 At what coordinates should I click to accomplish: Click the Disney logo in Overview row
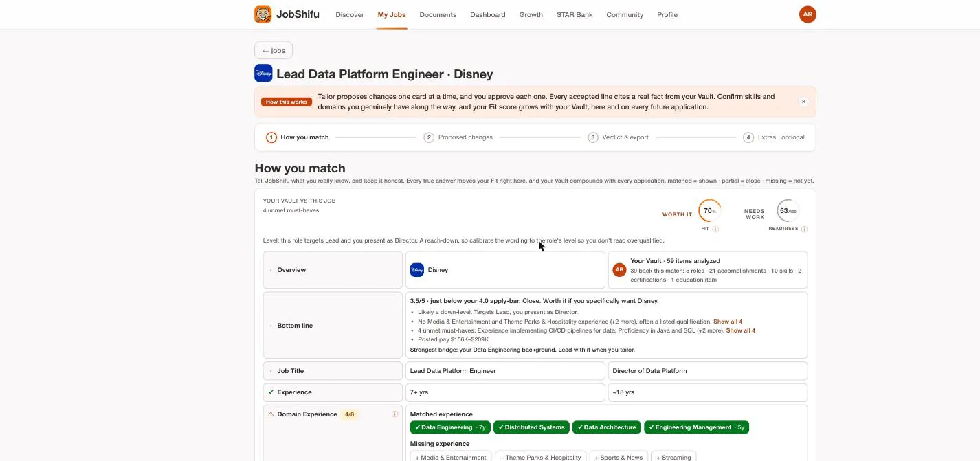tap(417, 270)
